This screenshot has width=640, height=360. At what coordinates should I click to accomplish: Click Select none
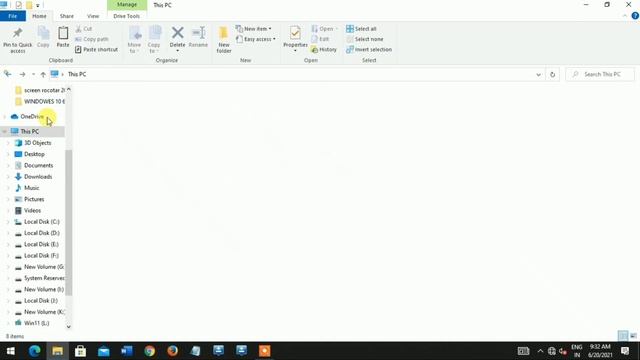coord(365,39)
